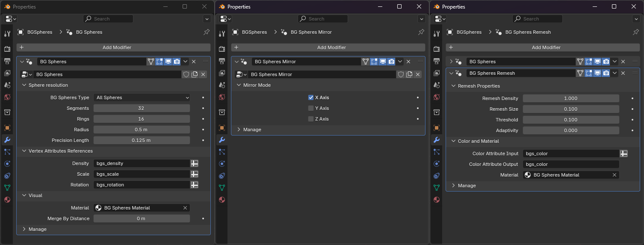Pick attribute for Rotation field
This screenshot has height=245, width=644.
click(195, 185)
